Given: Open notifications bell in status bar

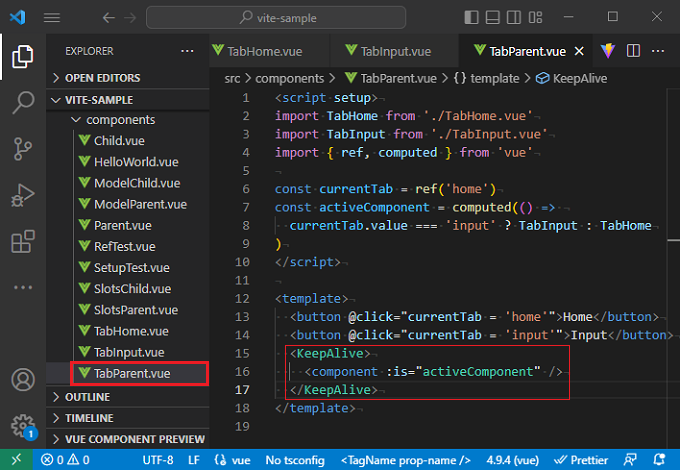Looking at the screenshot, I should tap(659, 460).
